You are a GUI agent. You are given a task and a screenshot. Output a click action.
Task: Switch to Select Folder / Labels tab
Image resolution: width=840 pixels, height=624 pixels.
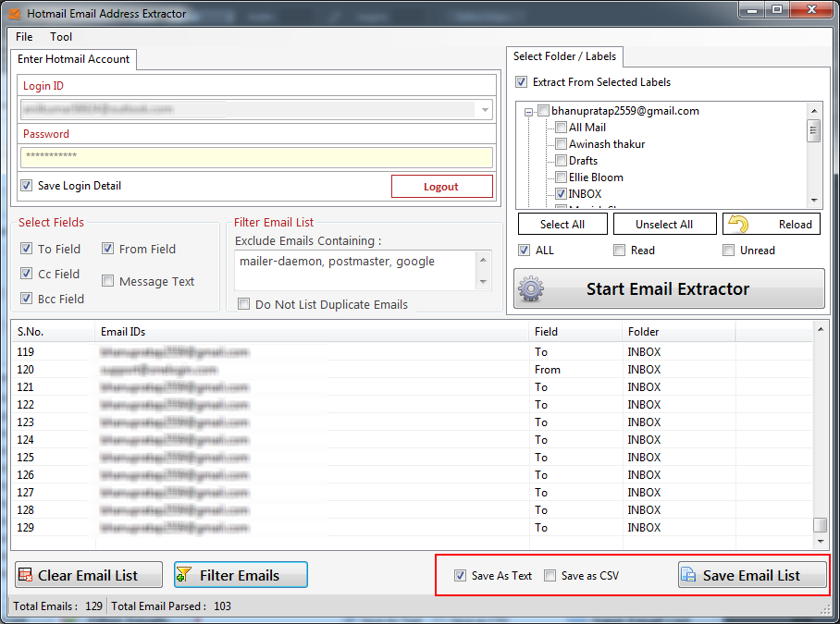[x=564, y=56]
